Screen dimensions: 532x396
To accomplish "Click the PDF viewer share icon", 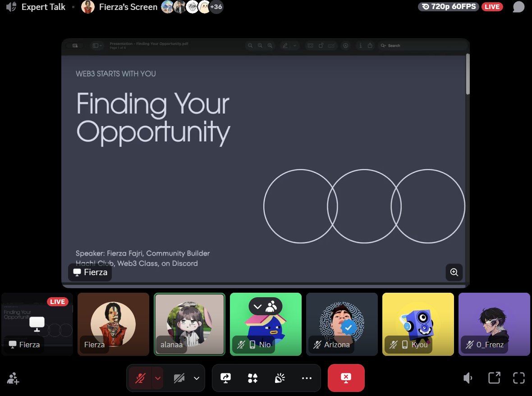I will point(370,46).
